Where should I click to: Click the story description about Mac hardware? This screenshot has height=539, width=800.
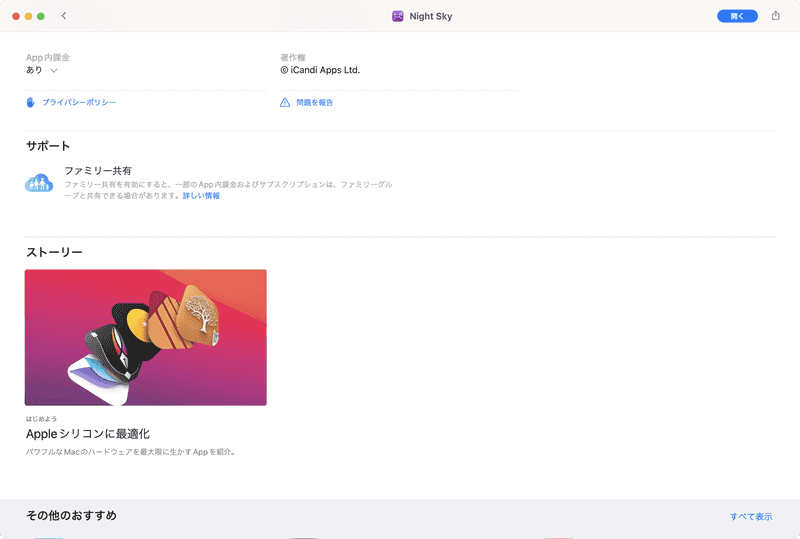point(131,452)
